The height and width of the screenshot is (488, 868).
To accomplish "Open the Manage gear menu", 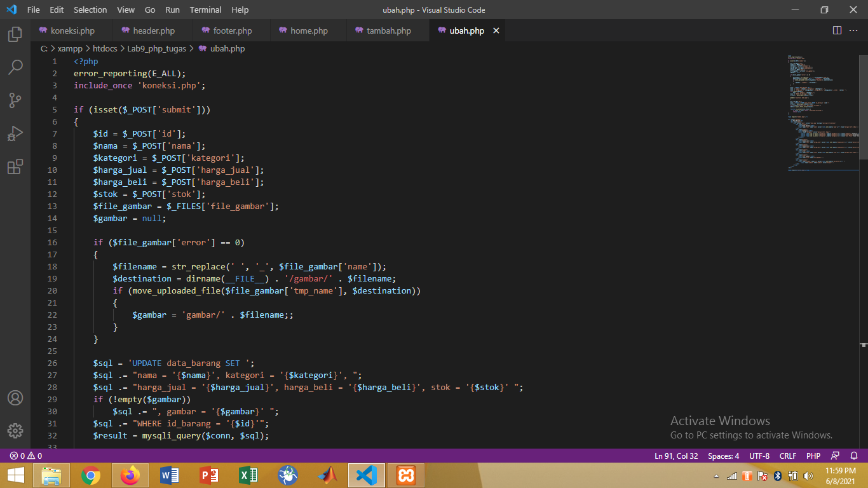I will [15, 430].
